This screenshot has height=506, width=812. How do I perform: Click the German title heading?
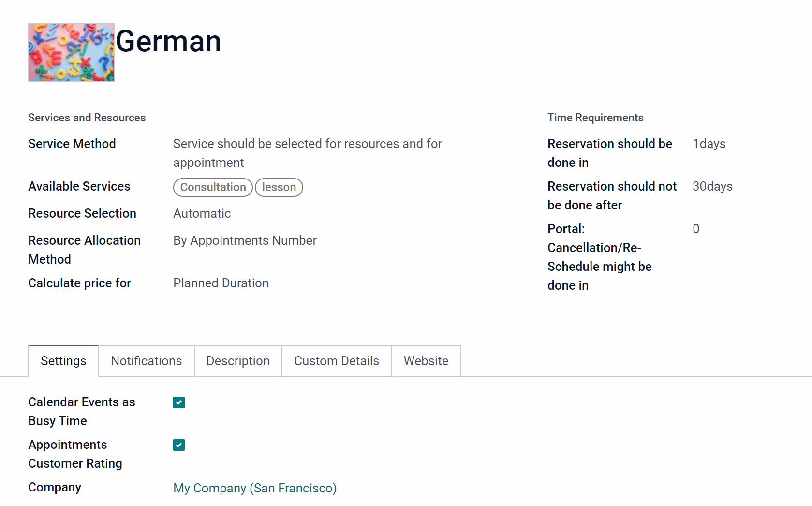click(168, 41)
